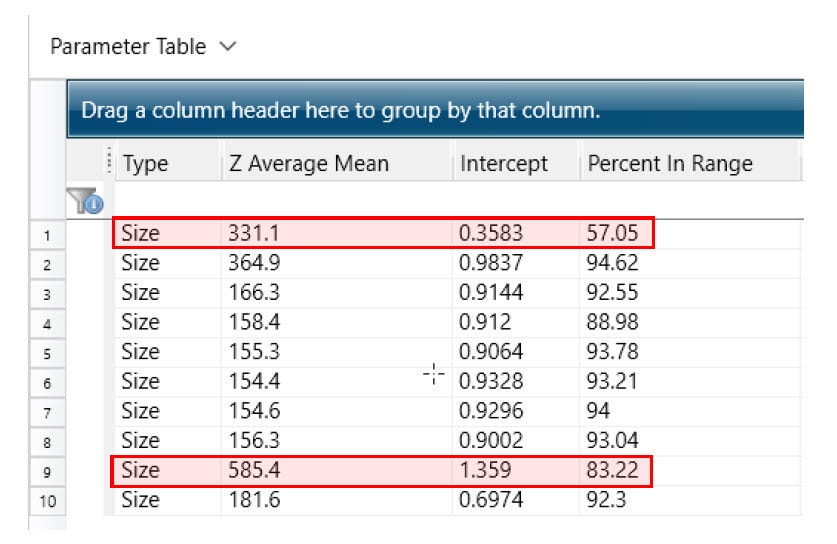Click the Z Average Mean value 181.6
The width and height of the screenshot is (837, 544).
tap(252, 500)
